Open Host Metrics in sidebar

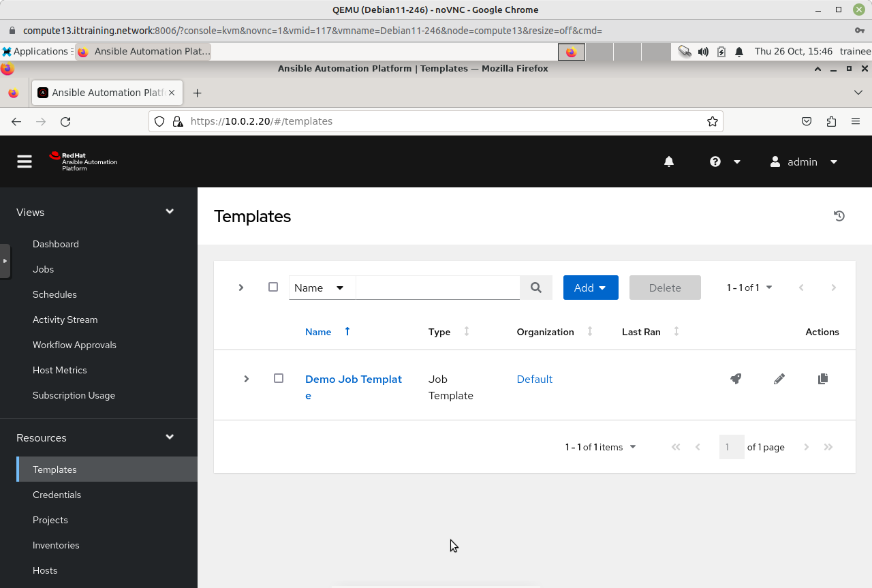60,370
